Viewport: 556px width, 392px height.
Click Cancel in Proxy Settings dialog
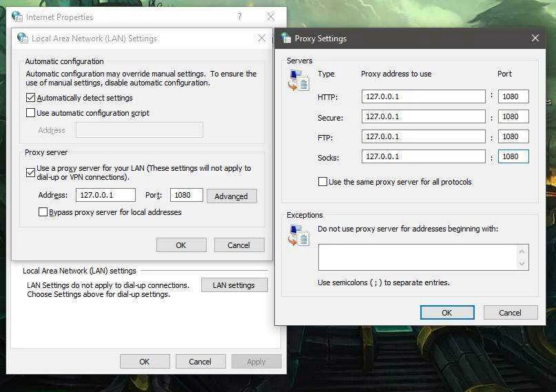(x=511, y=312)
